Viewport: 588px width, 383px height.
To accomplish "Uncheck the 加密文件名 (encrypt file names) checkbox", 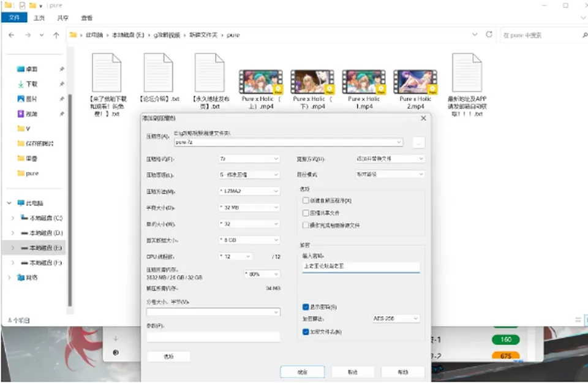I will point(306,332).
